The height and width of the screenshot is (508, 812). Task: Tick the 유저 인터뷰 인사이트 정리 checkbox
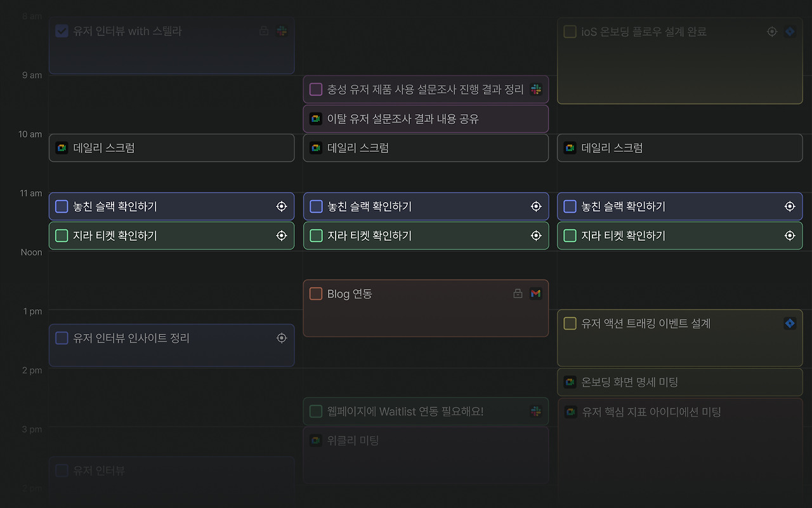tap(62, 338)
